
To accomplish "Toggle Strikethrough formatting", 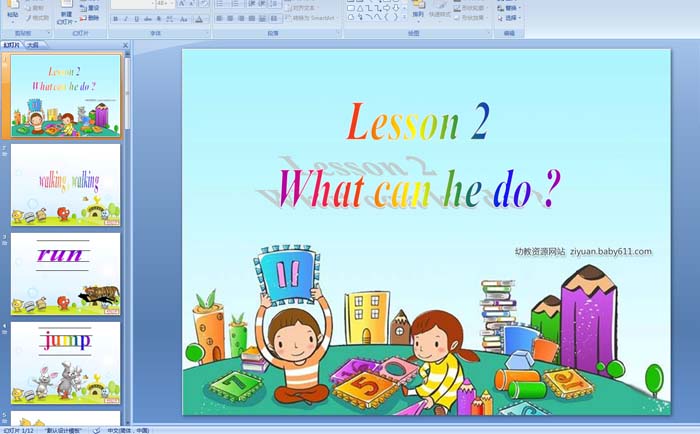I will pos(148,19).
